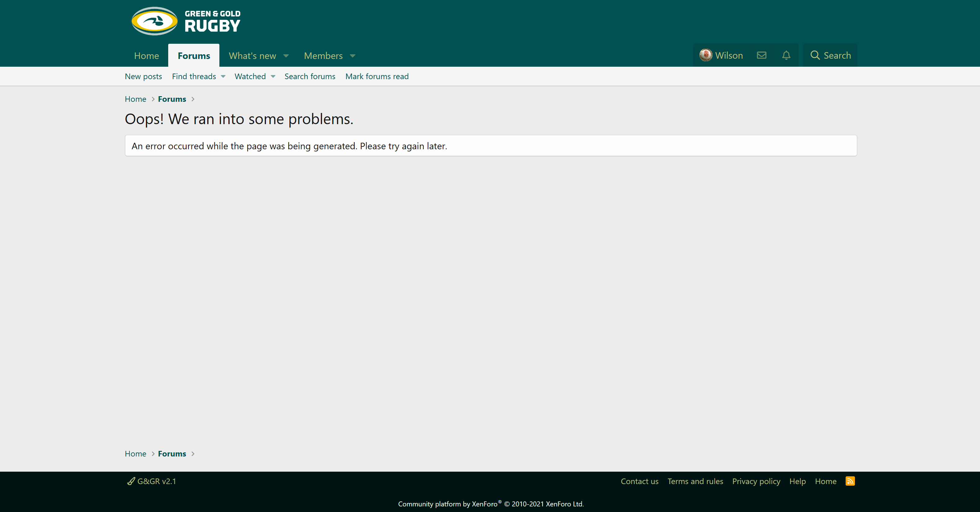Screen dimensions: 980x512
Task: Open the Contact us footer link
Action: tap(639, 481)
